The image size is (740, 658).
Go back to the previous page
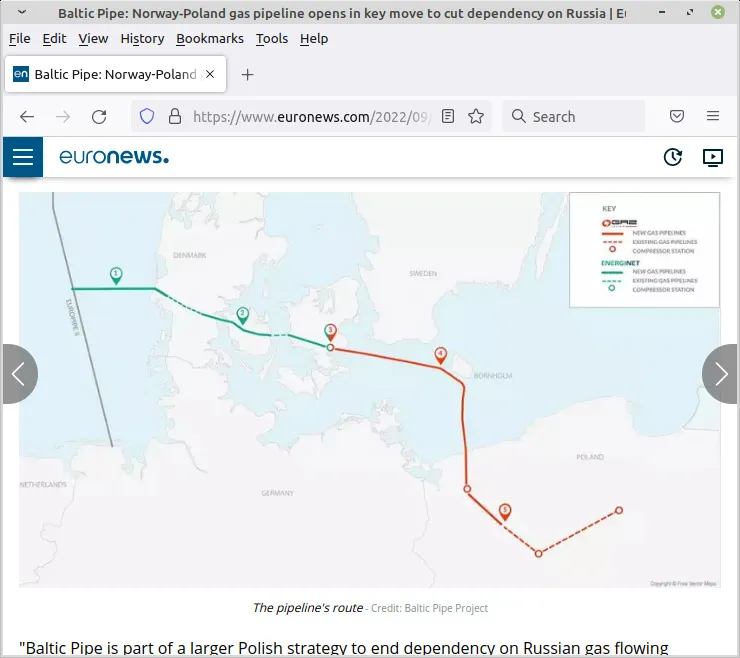click(x=27, y=117)
